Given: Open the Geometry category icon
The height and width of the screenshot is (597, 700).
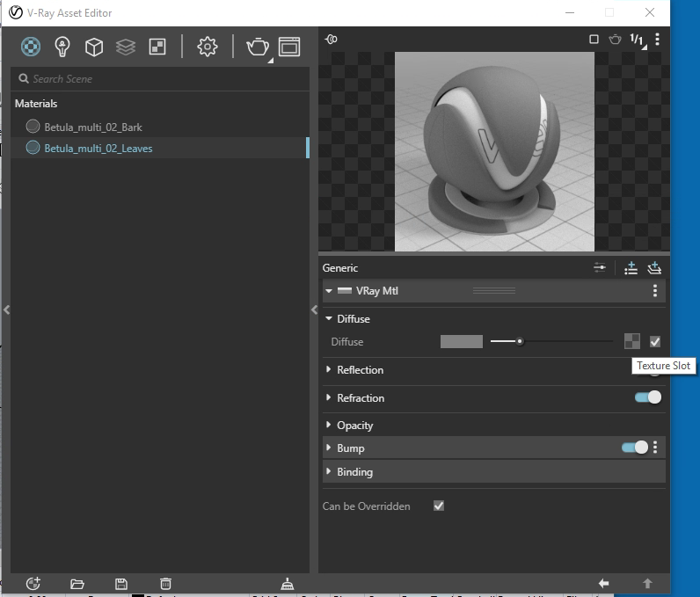Looking at the screenshot, I should [93, 47].
